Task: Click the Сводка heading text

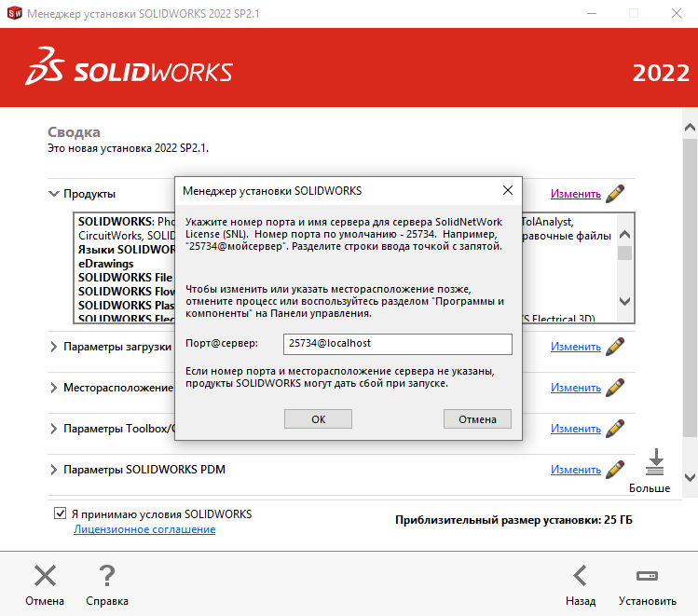Action: click(x=74, y=132)
